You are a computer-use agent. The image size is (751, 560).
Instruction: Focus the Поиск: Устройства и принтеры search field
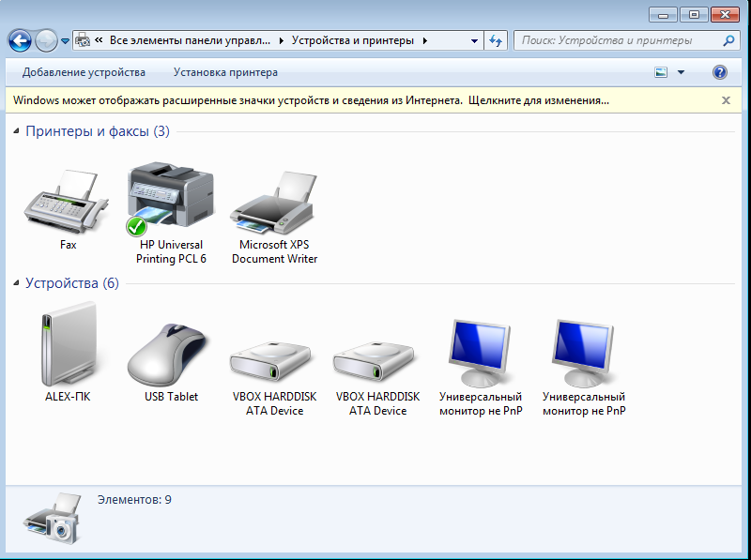pos(618,41)
